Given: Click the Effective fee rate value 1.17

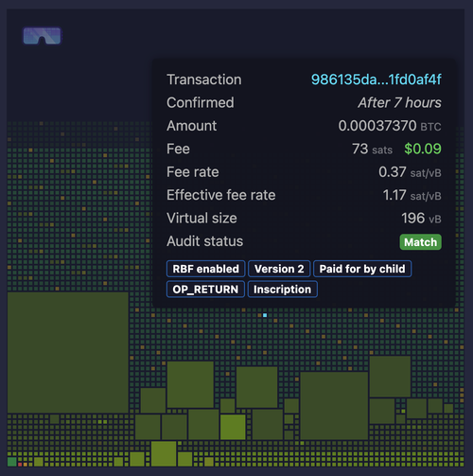Looking at the screenshot, I should coord(412,195).
